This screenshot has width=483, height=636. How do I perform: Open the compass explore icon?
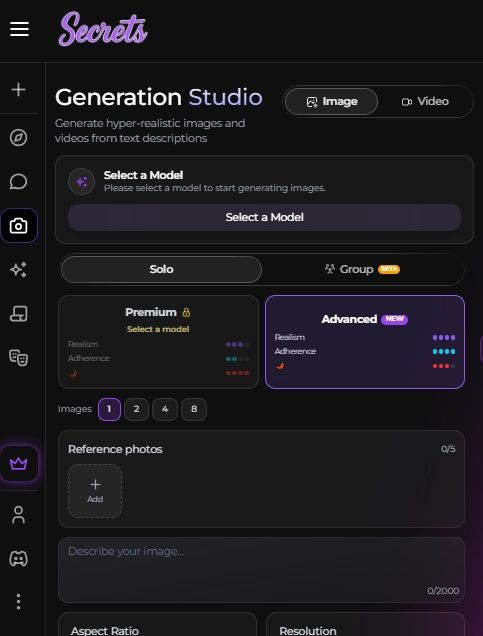(19, 138)
